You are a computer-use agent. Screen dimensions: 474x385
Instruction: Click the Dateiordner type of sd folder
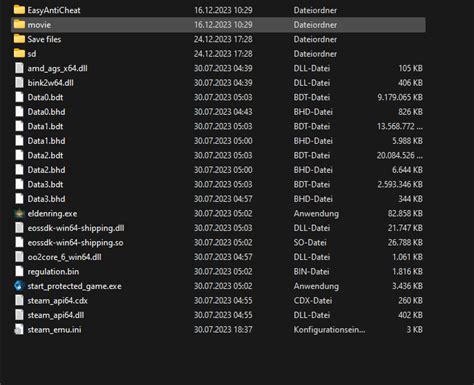click(x=315, y=54)
